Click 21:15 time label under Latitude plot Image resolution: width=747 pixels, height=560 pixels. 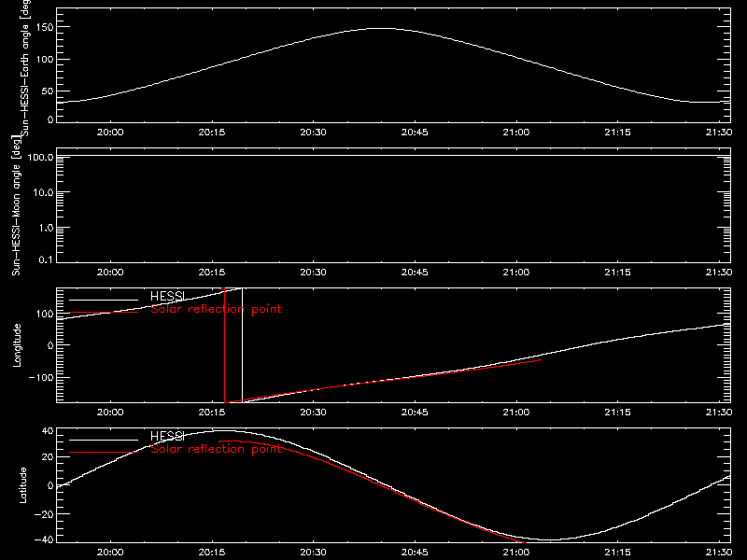pos(617,552)
